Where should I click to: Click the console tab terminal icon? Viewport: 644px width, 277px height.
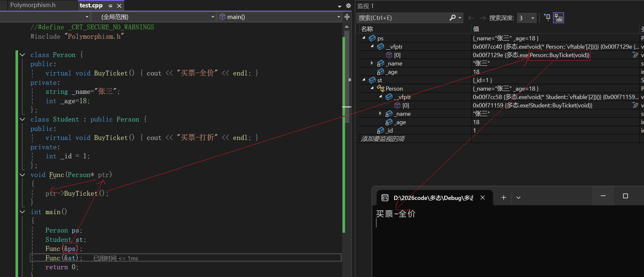(385, 198)
